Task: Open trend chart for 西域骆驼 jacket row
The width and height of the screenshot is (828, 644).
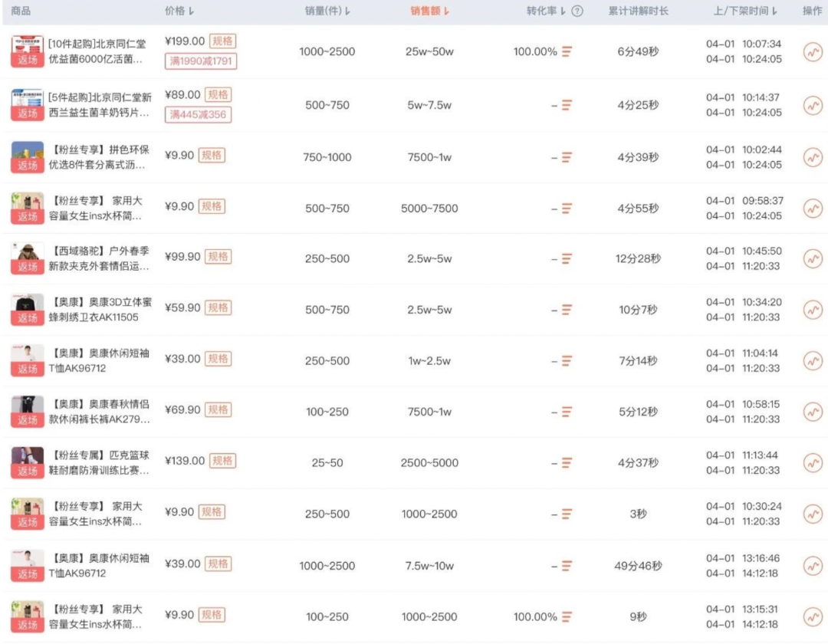Action: coord(813,258)
